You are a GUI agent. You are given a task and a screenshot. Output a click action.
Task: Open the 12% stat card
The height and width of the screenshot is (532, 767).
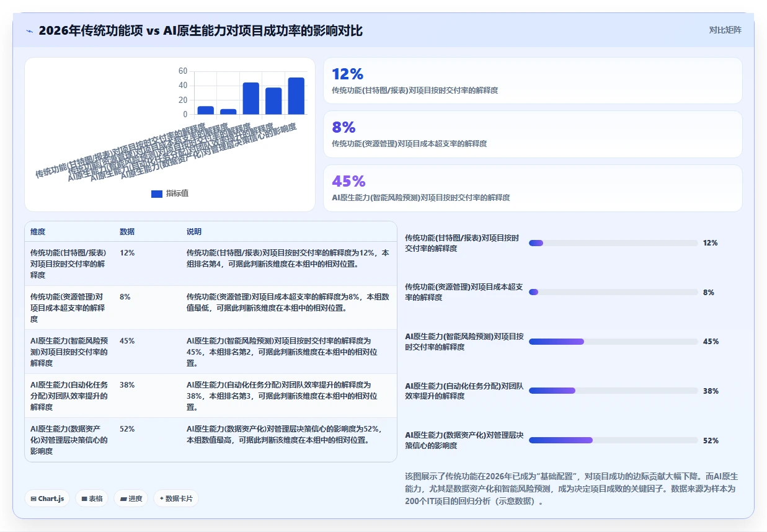533,81
